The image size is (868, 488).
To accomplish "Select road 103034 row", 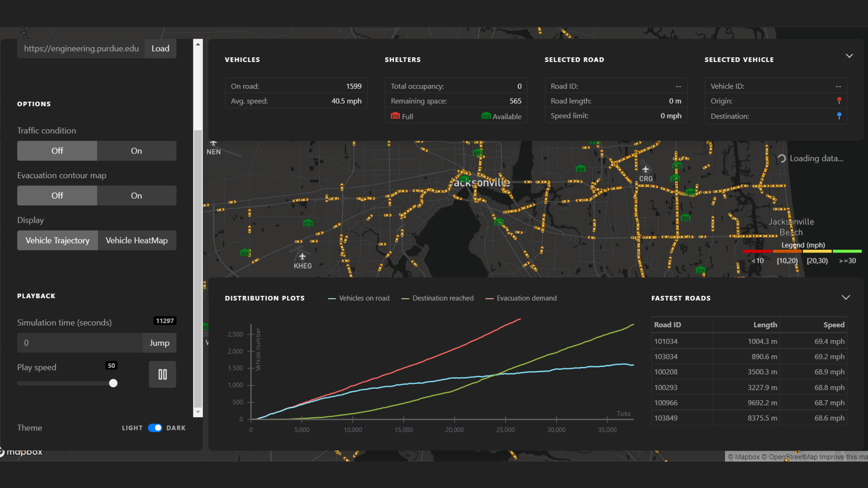I will pos(749,357).
